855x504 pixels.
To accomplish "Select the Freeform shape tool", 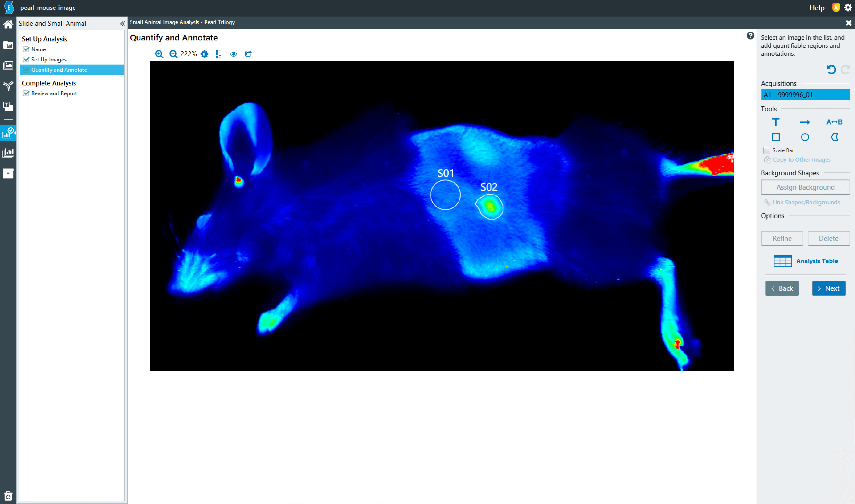I will pos(835,137).
